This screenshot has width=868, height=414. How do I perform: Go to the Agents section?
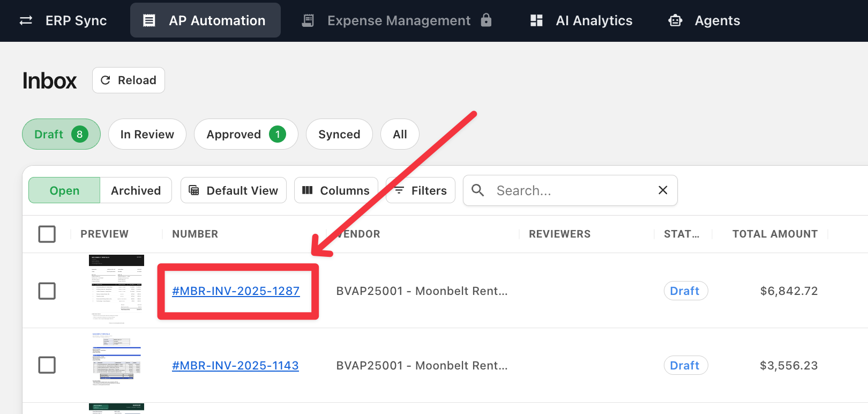tap(705, 20)
